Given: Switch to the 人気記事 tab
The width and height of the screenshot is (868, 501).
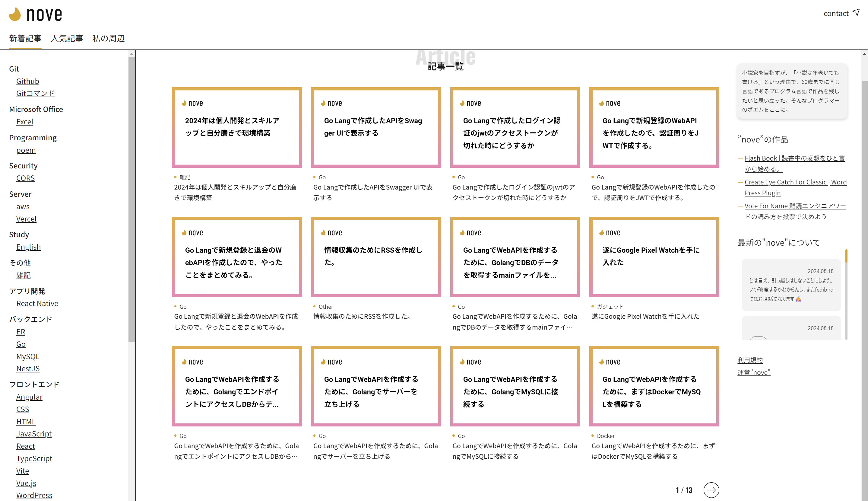Looking at the screenshot, I should [x=67, y=38].
